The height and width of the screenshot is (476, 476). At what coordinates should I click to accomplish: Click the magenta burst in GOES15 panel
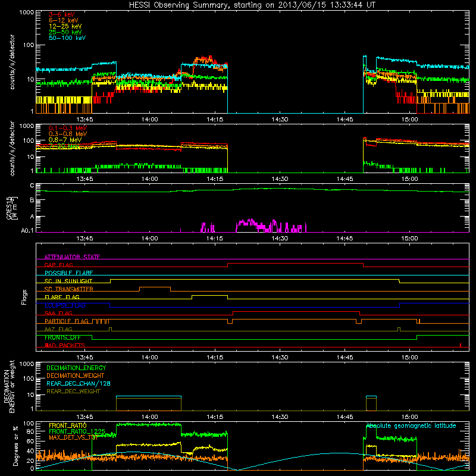point(271,226)
